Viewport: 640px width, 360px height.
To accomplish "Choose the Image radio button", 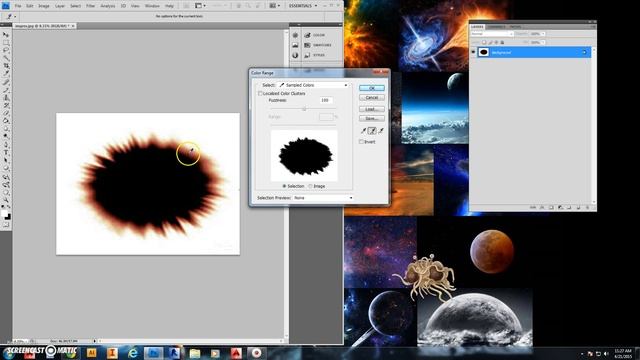I will 310,186.
